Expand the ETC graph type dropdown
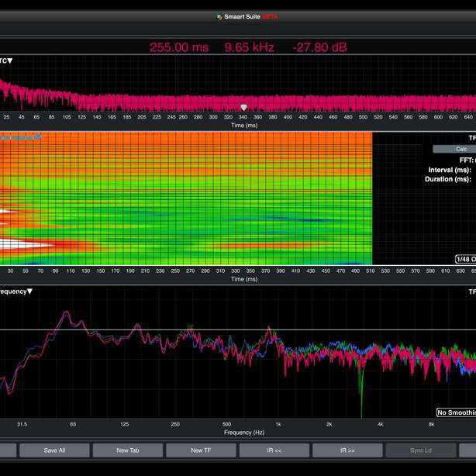 pos(9,60)
